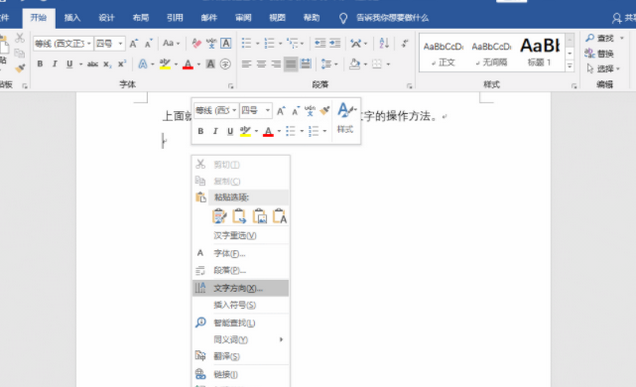The image size is (636, 387).
Task: Choose Keep Text Only paste option icon
Action: pos(279,216)
